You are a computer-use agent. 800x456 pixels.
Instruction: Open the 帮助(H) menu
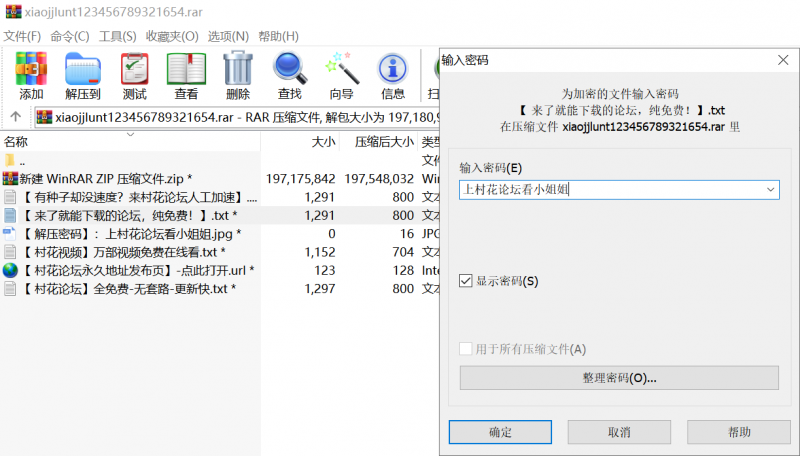(279, 36)
